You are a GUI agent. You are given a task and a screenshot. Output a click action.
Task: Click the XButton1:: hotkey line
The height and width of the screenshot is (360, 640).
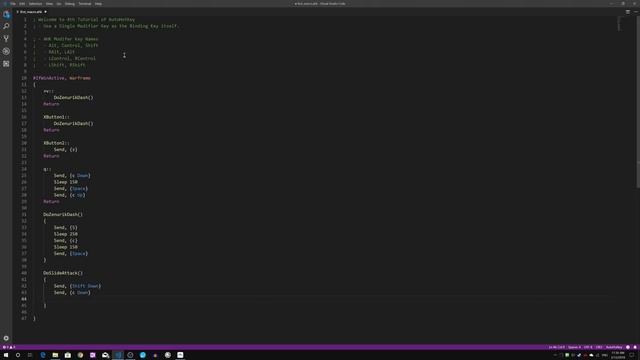click(x=56, y=117)
